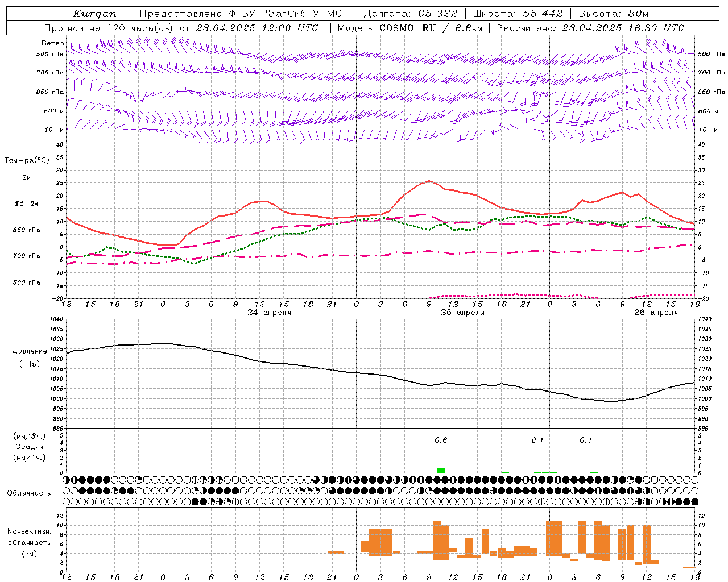Click the (мм/1ч.) precipitation unit label
The height and width of the screenshot is (582, 728).
tap(29, 458)
